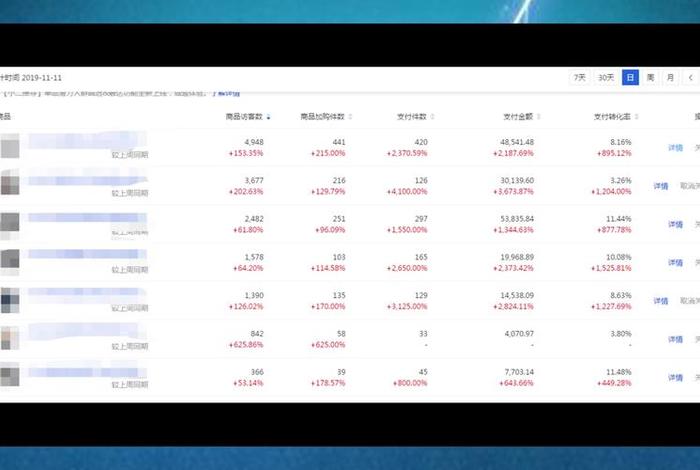Switch to the 30天 time range

coord(606,77)
